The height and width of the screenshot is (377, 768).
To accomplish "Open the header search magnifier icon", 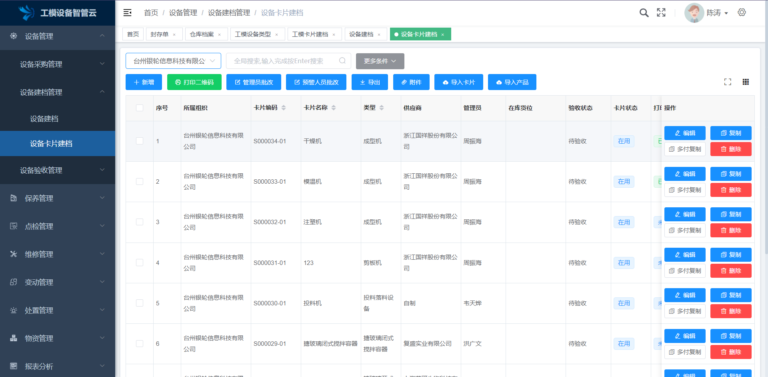I will pyautogui.click(x=644, y=13).
